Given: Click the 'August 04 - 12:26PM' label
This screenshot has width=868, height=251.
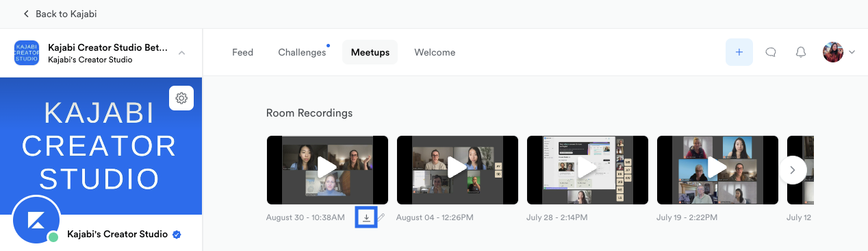Looking at the screenshot, I should click(435, 217).
